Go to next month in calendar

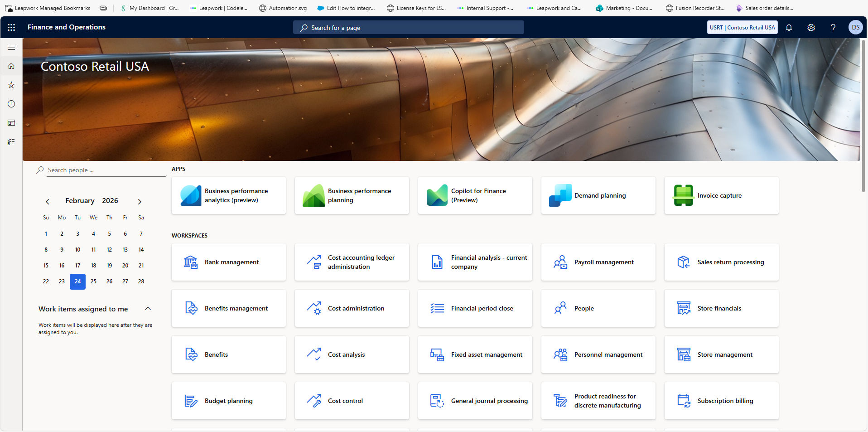click(x=140, y=201)
